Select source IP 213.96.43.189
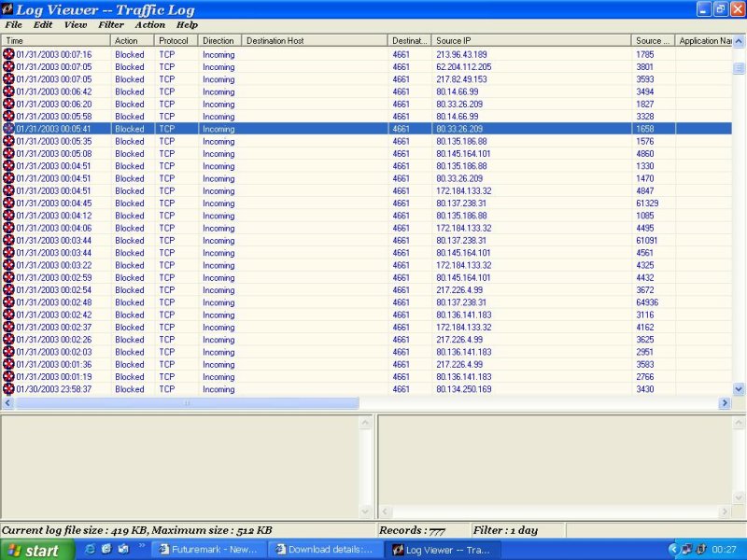The image size is (747, 560). [461, 54]
